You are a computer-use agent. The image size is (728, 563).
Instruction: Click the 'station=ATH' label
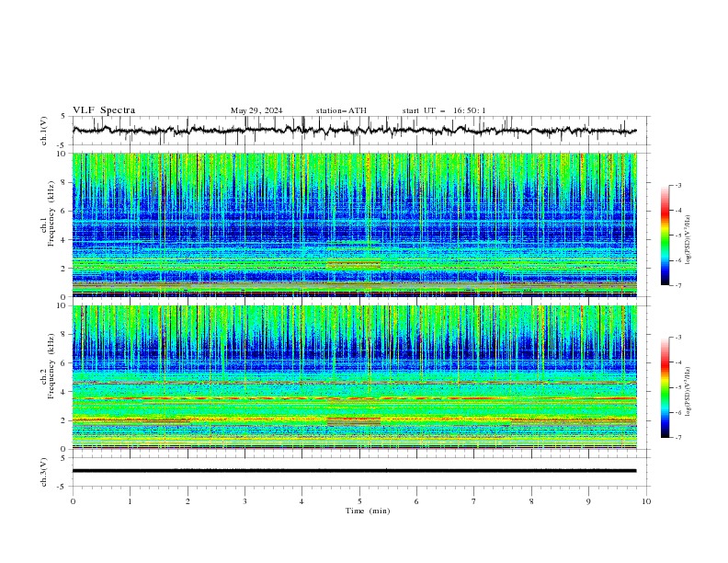[341, 110]
